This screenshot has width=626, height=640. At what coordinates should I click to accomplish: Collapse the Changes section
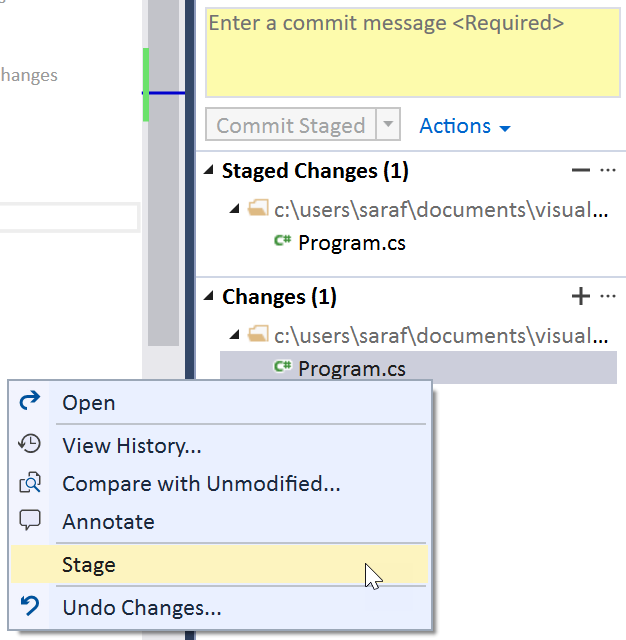[209, 297]
